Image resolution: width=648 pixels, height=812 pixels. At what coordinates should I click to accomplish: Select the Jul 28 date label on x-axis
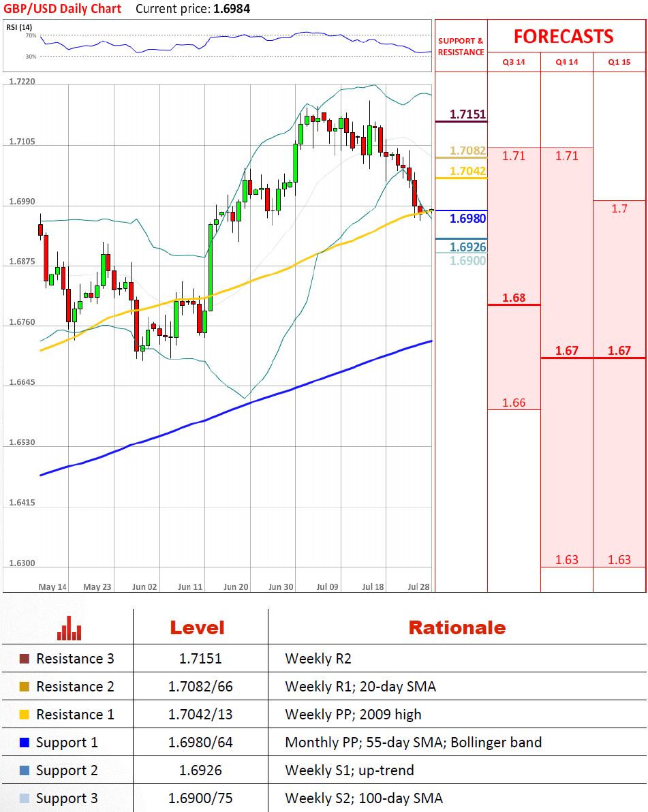pos(417,586)
